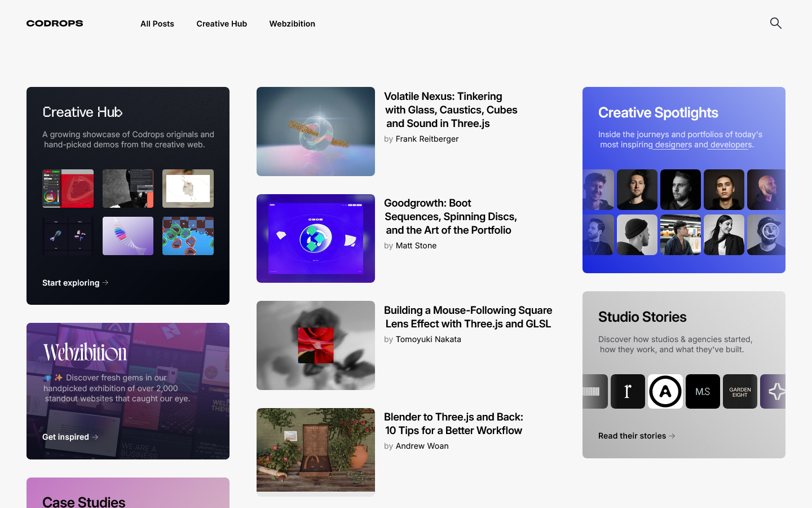812x508 pixels.
Task: Open the All Posts menu item
Action: tap(157, 24)
